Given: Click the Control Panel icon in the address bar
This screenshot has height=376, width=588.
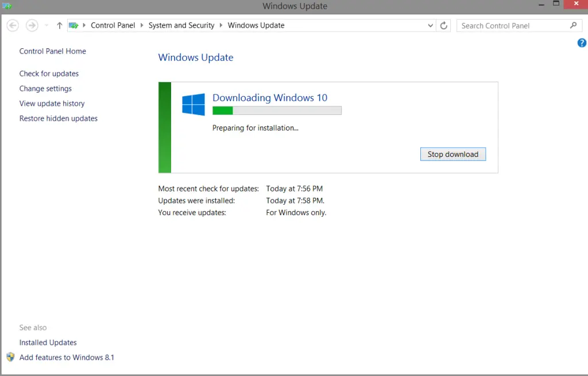Looking at the screenshot, I should (x=73, y=25).
